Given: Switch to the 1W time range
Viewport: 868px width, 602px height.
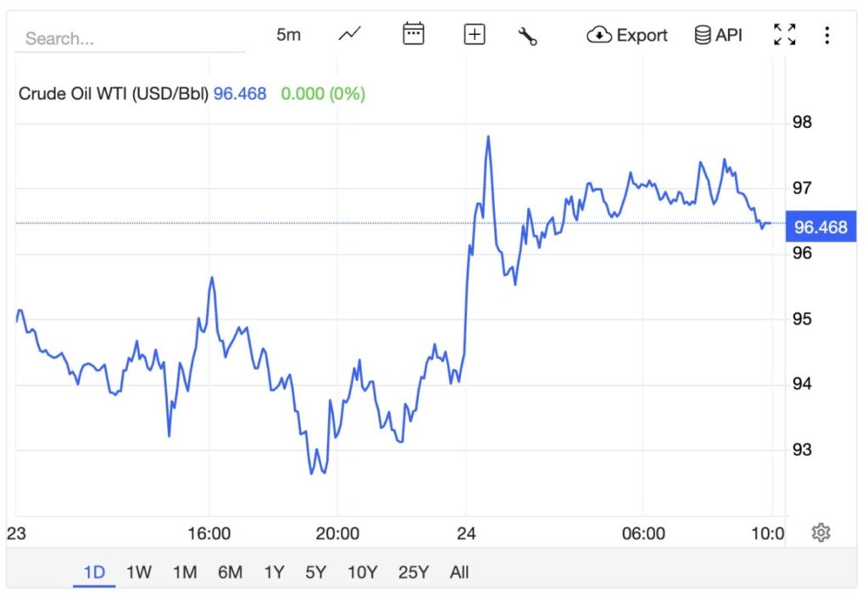Looking at the screenshot, I should [x=139, y=572].
